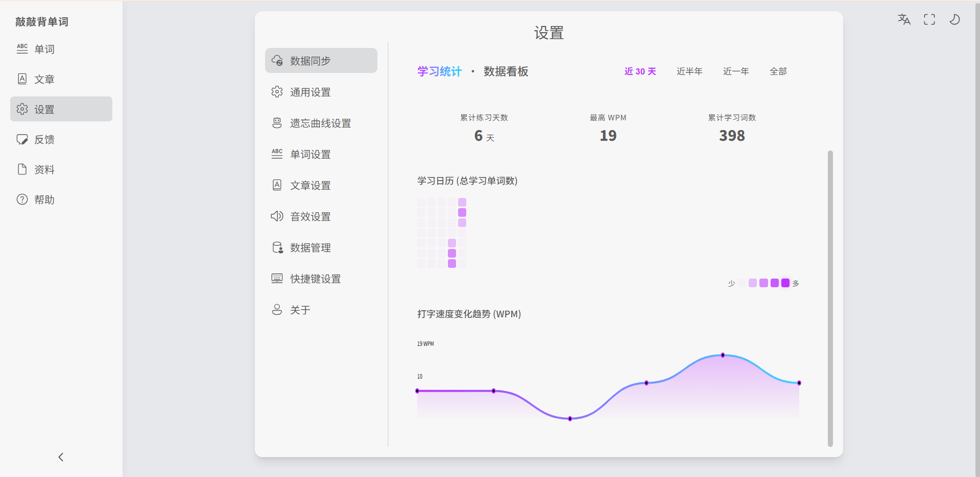Open 文章设置 settings tab
The height and width of the screenshot is (477, 980).
pos(321,185)
